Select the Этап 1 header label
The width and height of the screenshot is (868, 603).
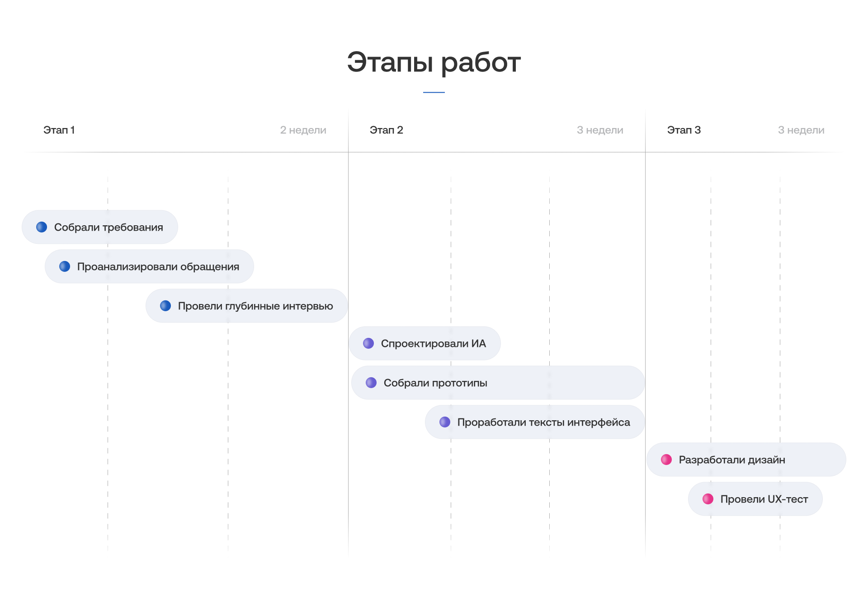click(x=59, y=130)
